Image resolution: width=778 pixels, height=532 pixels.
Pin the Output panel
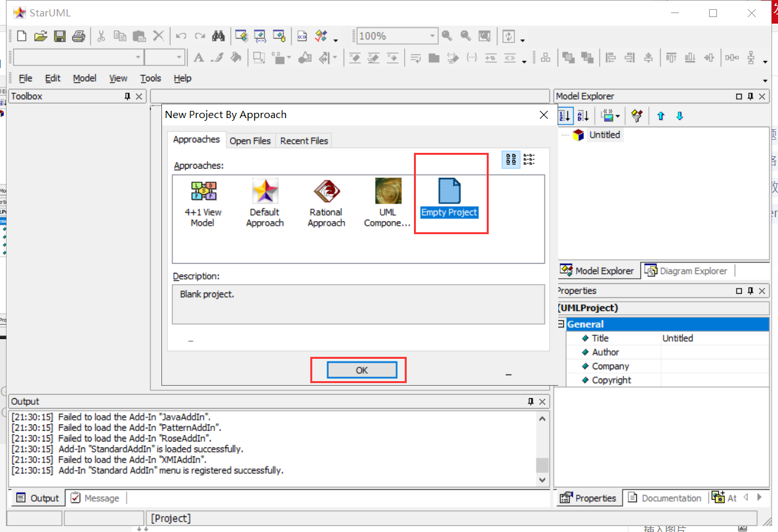[531, 401]
